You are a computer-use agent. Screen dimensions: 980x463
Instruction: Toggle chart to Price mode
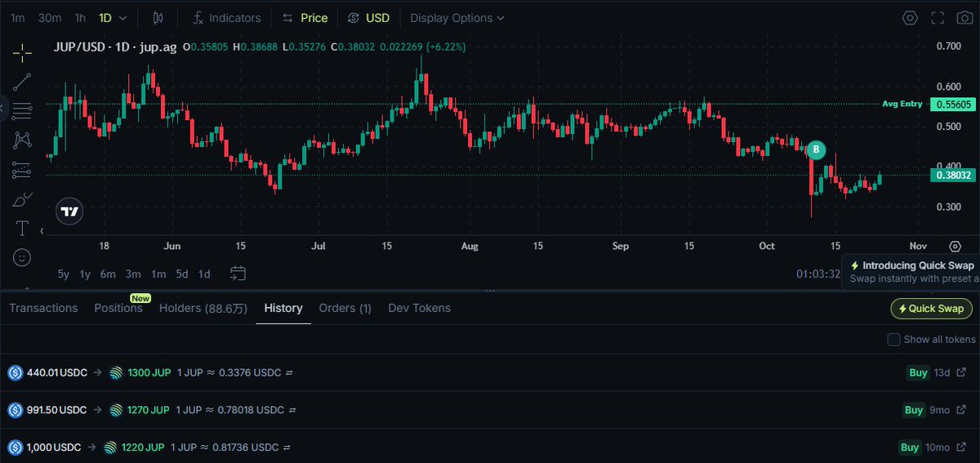point(305,17)
